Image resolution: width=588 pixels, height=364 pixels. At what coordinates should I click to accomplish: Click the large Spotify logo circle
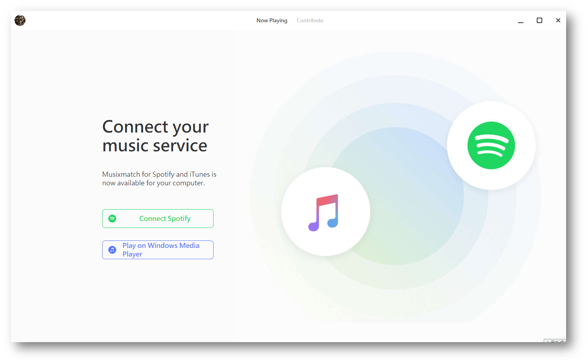[491, 145]
